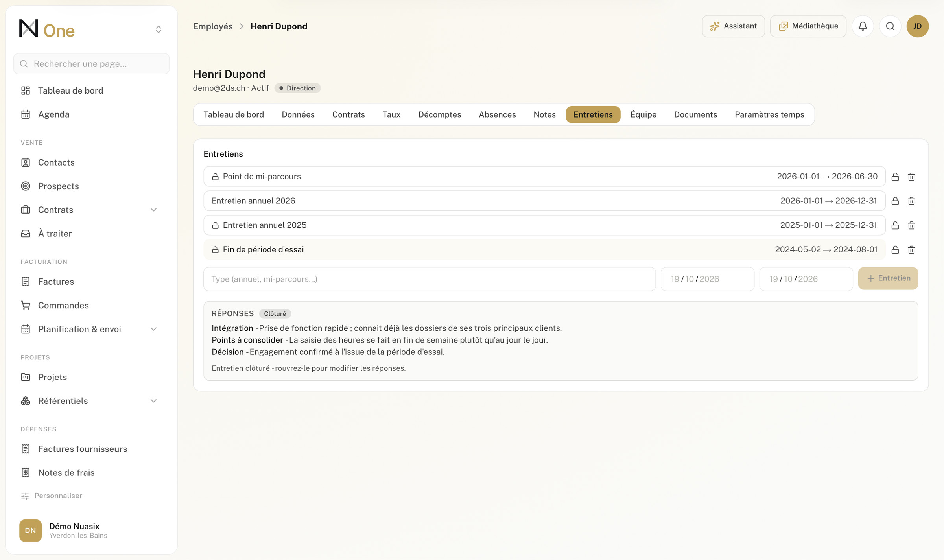944x560 pixels.
Task: Toggle lock on Fin de période d'essai
Action: click(895, 250)
